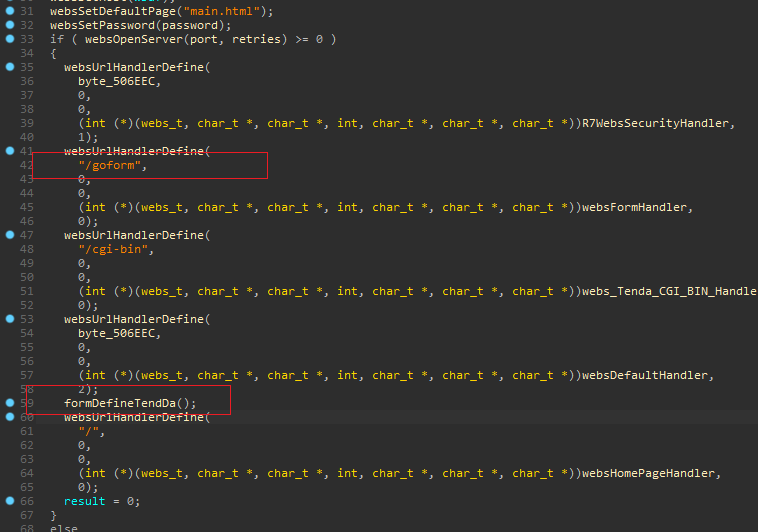Screen dimensions: 758x532
Task: Click the breakpoint dot at line 66
Action: coord(10,501)
